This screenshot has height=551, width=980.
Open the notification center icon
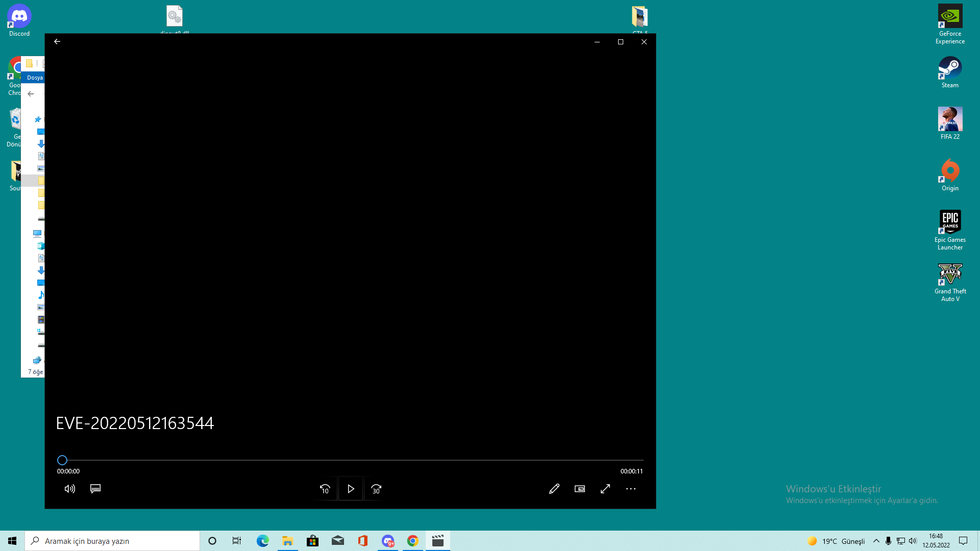coord(963,541)
